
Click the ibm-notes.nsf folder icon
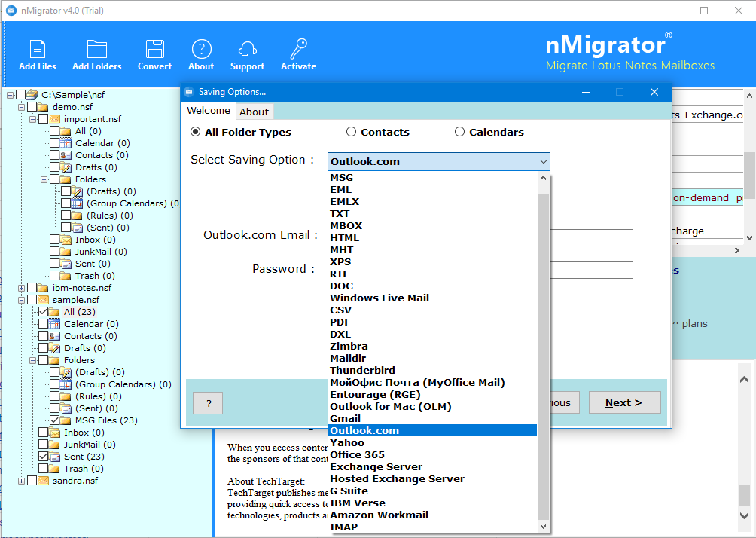click(x=44, y=288)
